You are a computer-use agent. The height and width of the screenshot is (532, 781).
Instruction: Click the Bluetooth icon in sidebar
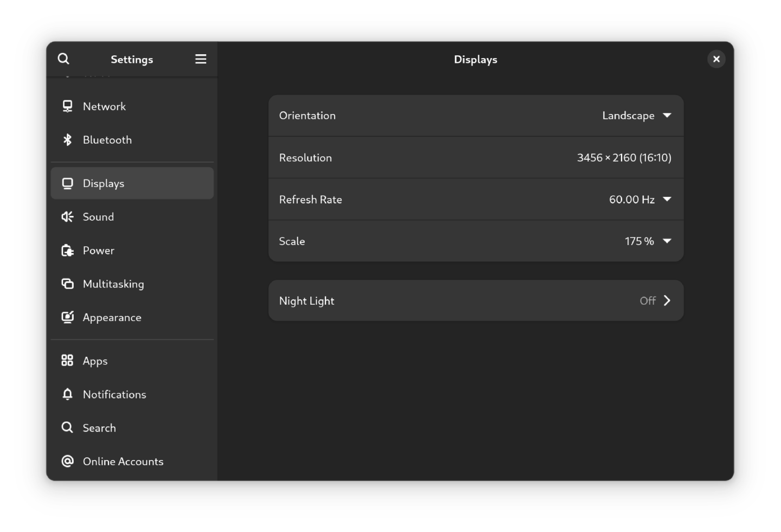67,140
